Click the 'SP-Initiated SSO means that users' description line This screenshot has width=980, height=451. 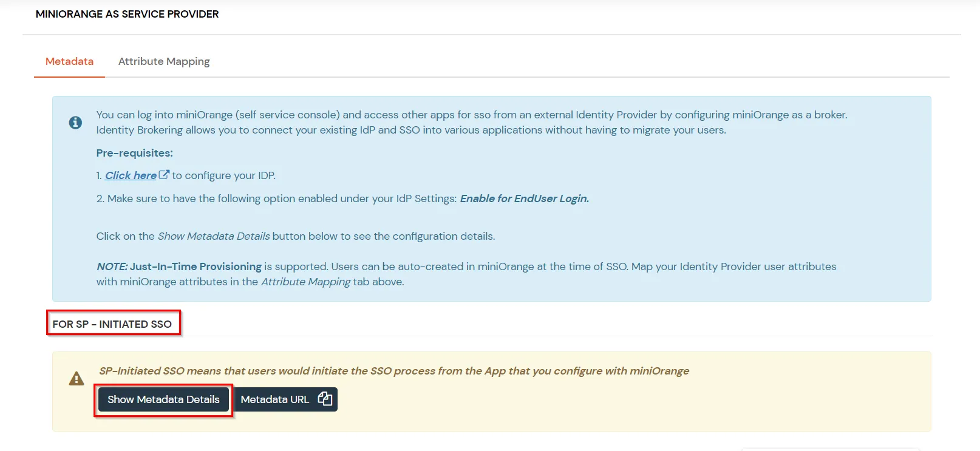(394, 371)
